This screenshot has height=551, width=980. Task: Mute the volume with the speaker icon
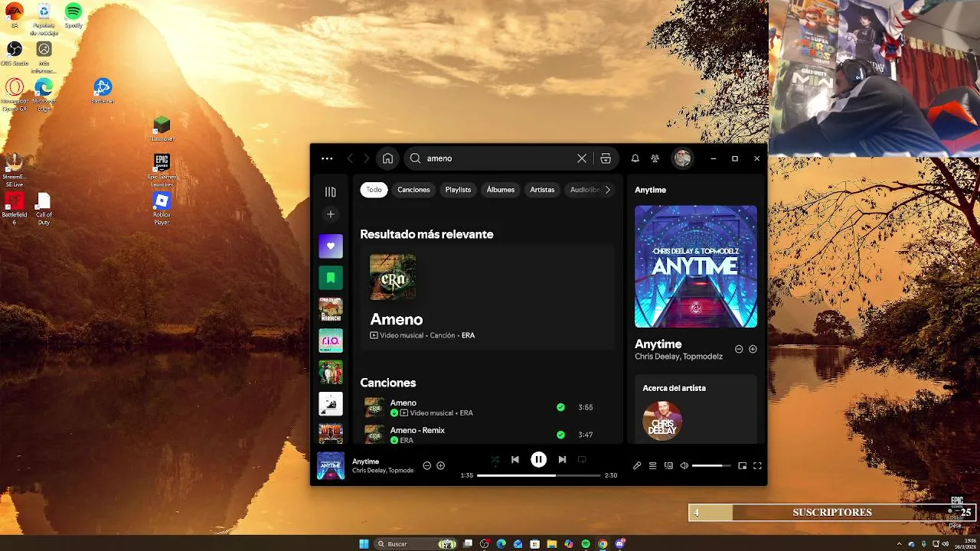point(684,465)
